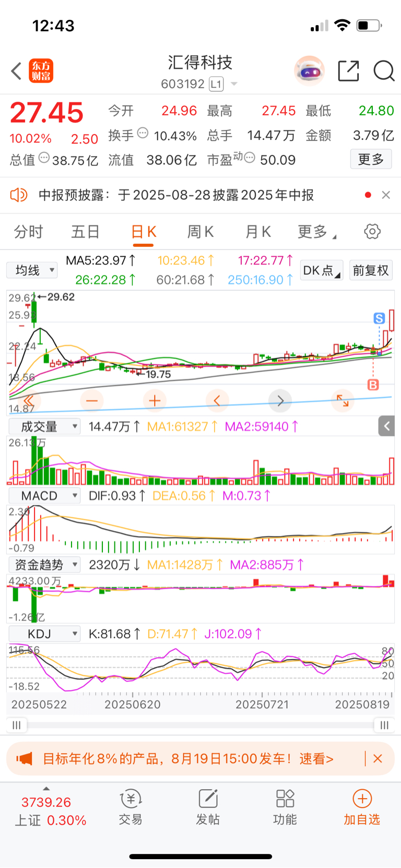Move chart left one step
The width and height of the screenshot is (401, 868).
[x=217, y=401]
